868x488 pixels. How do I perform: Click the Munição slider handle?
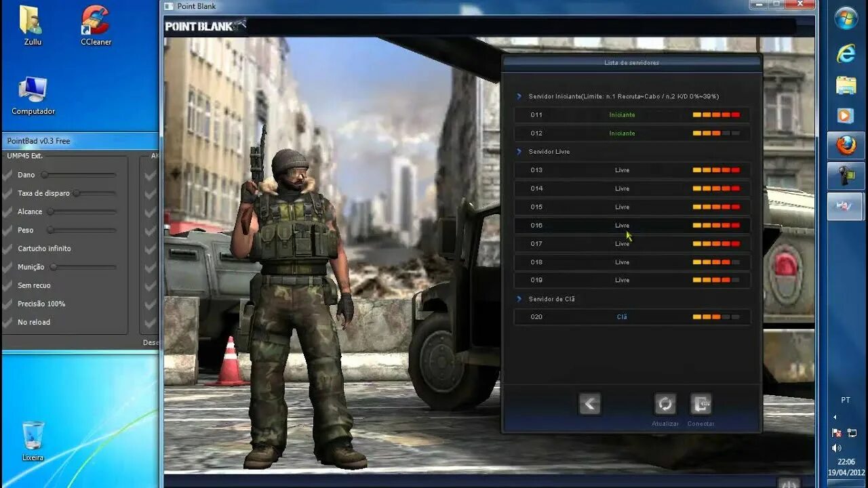pos(54,267)
